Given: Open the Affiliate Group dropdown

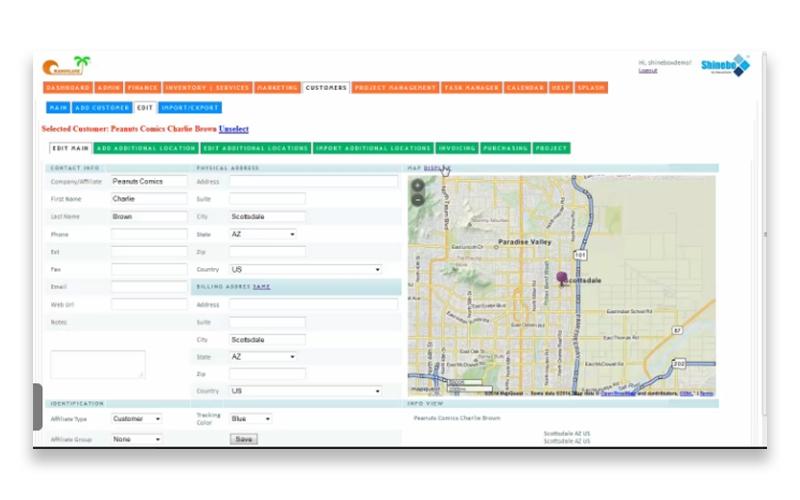Looking at the screenshot, I should (137, 439).
